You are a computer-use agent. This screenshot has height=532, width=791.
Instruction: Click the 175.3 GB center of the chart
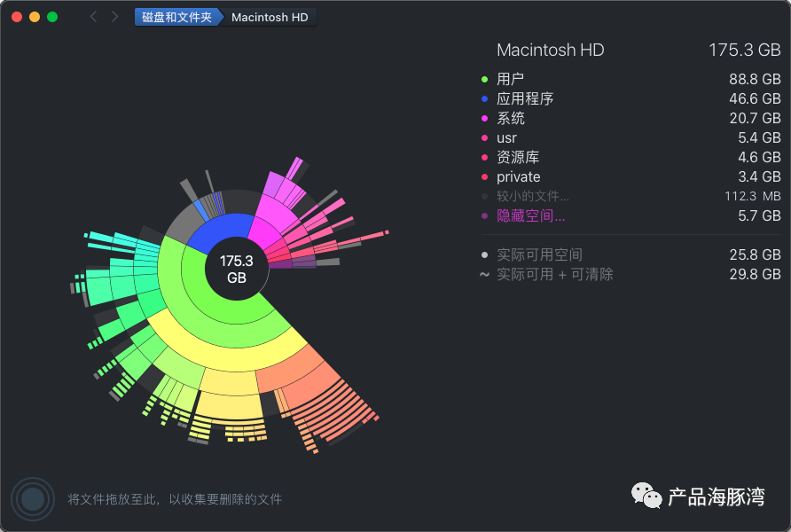pos(237,270)
